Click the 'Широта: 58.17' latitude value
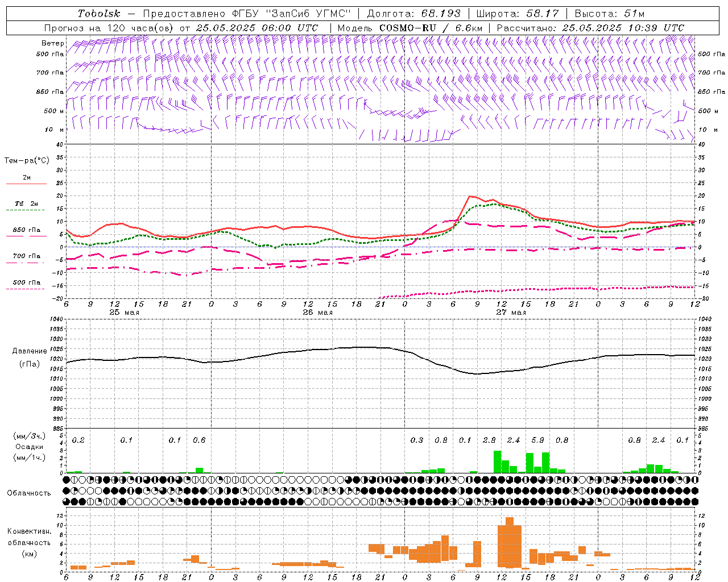The width and height of the screenshot is (728, 582). coord(518,14)
